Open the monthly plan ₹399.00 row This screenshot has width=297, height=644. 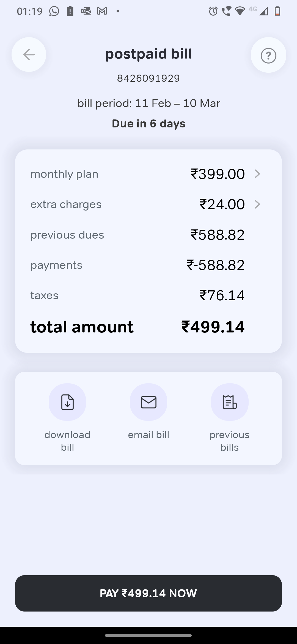click(137, 174)
